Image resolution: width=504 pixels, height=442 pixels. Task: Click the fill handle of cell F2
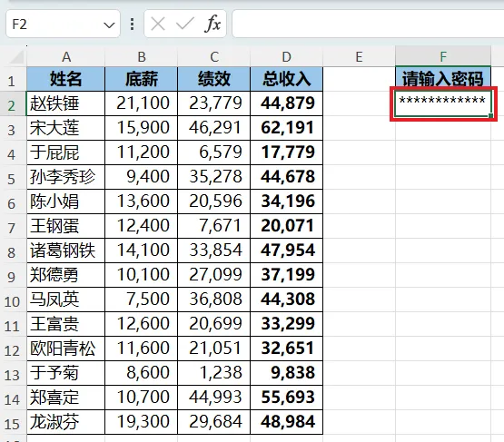[490, 115]
